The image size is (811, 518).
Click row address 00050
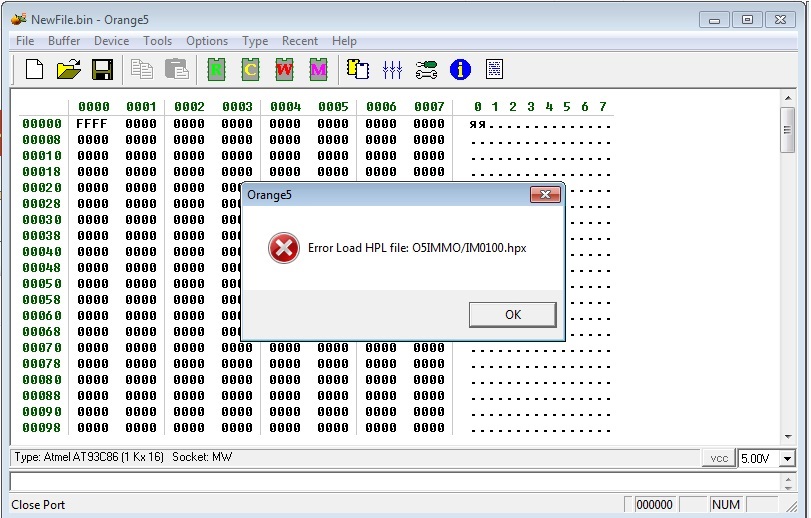pyautogui.click(x=41, y=284)
